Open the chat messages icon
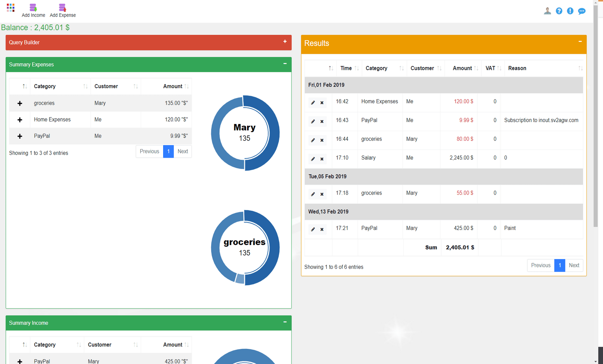Viewport: 603px width, 364px height. tap(581, 11)
